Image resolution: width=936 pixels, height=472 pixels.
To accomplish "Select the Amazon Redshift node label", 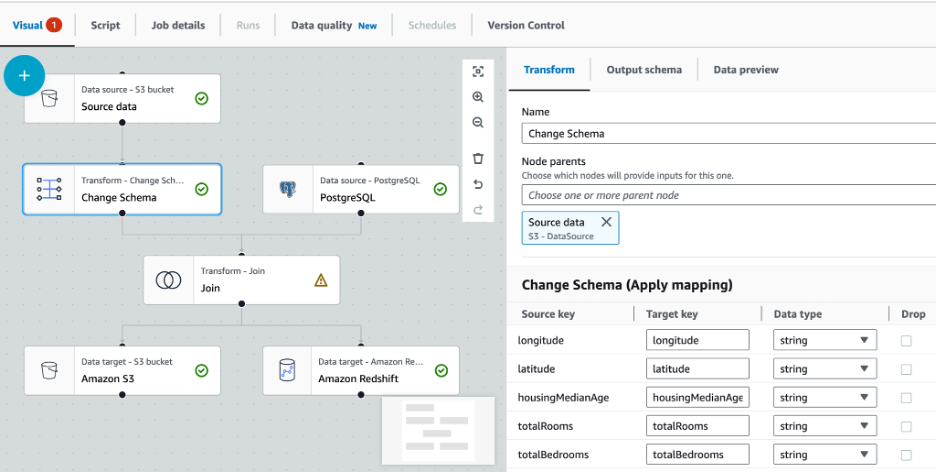I will [358, 379].
